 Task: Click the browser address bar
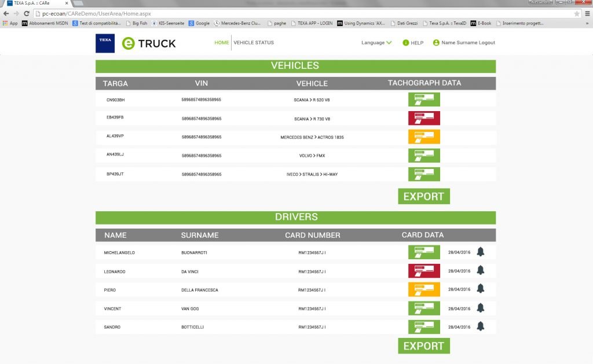[290, 13]
